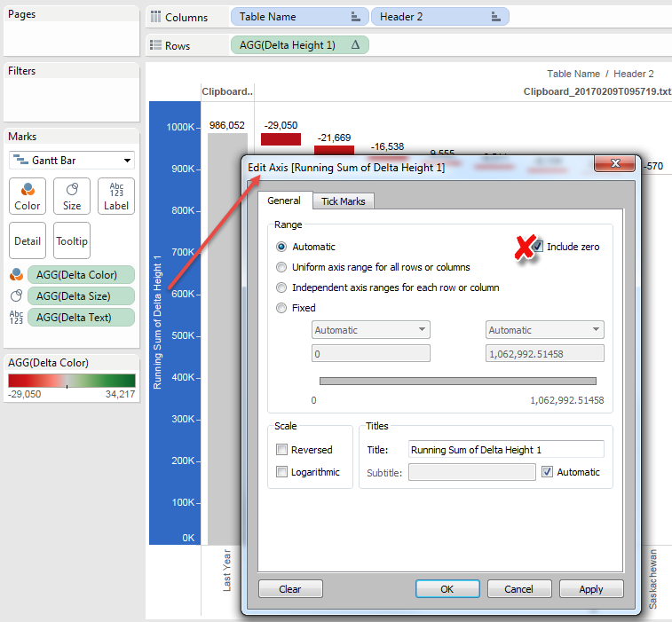
Task: Click size icon beside AGG(Delta Size) pill
Action: click(x=16, y=295)
